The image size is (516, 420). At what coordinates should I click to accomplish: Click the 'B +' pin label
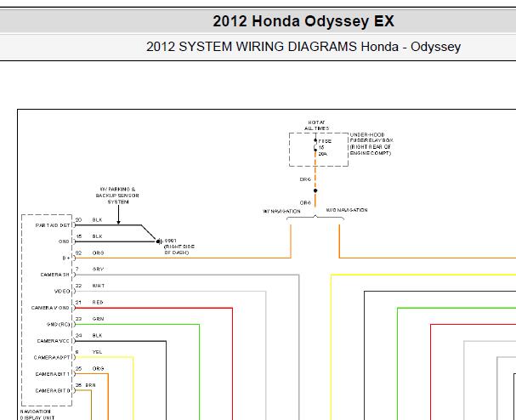pos(66,258)
